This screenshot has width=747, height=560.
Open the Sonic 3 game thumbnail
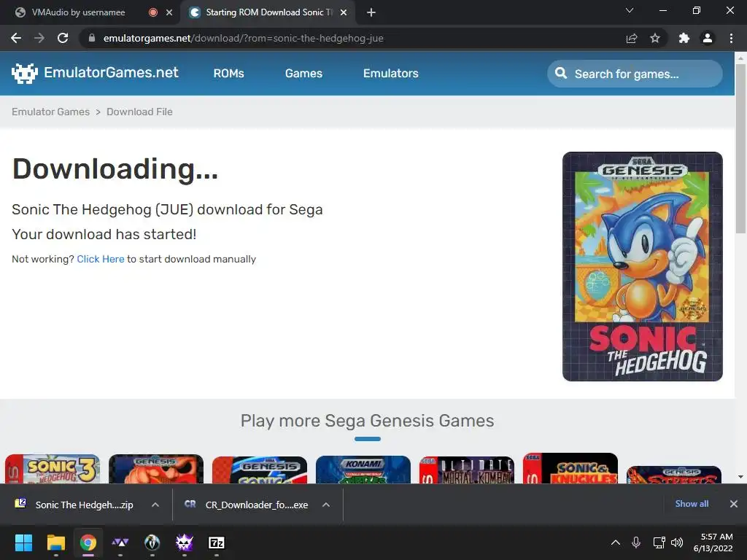(x=53, y=469)
